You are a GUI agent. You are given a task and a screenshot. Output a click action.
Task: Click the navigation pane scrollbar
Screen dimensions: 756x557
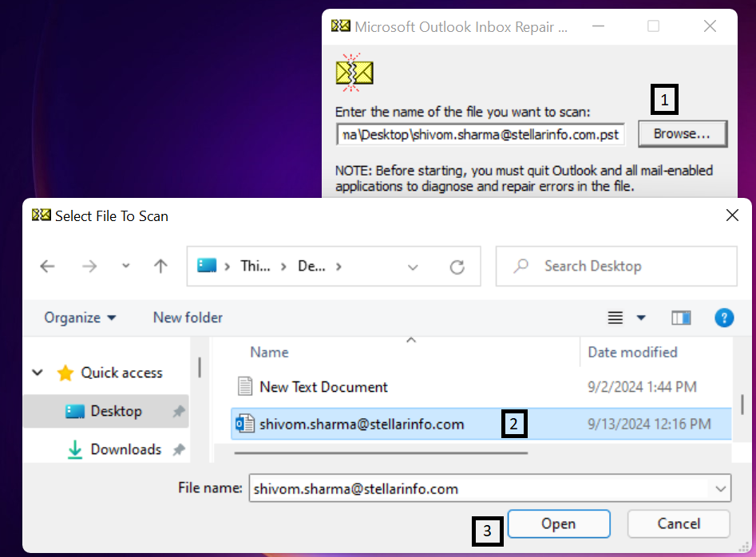[x=200, y=367]
